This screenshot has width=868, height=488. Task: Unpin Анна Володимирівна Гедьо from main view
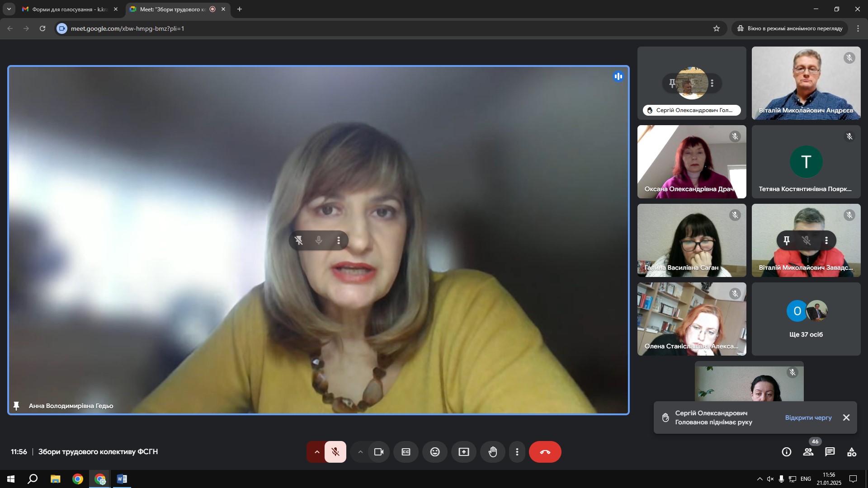coord(299,240)
